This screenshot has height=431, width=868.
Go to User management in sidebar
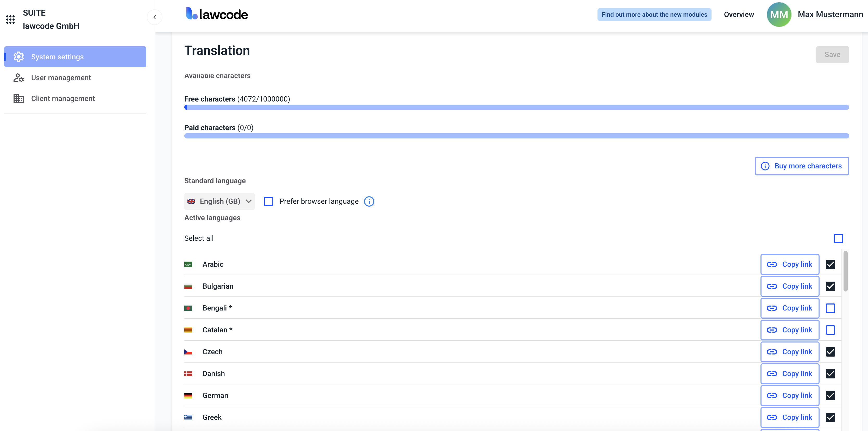point(61,78)
